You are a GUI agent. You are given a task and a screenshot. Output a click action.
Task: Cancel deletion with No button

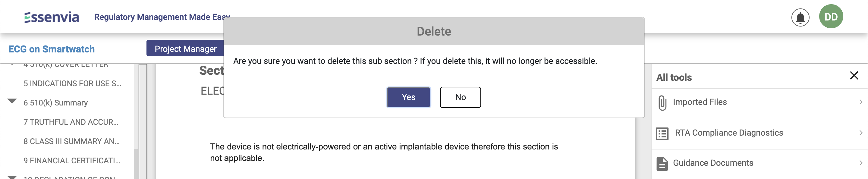(x=460, y=97)
